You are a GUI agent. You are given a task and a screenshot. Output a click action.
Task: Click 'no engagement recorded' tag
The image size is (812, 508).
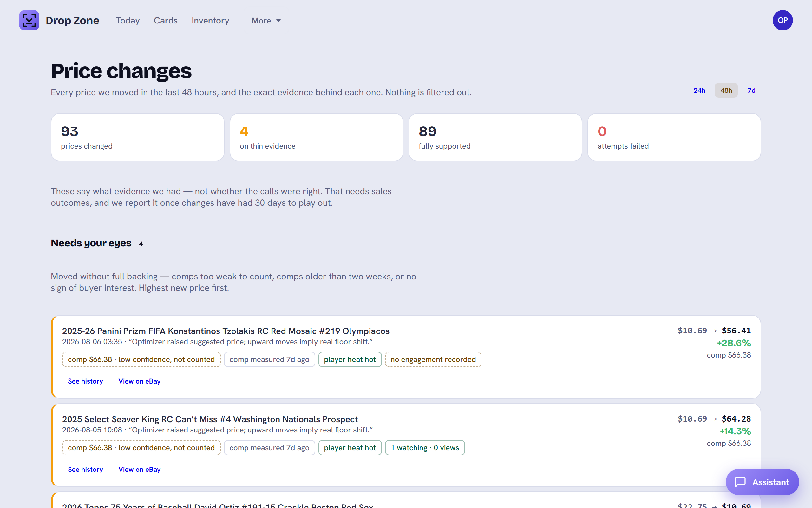coord(433,359)
